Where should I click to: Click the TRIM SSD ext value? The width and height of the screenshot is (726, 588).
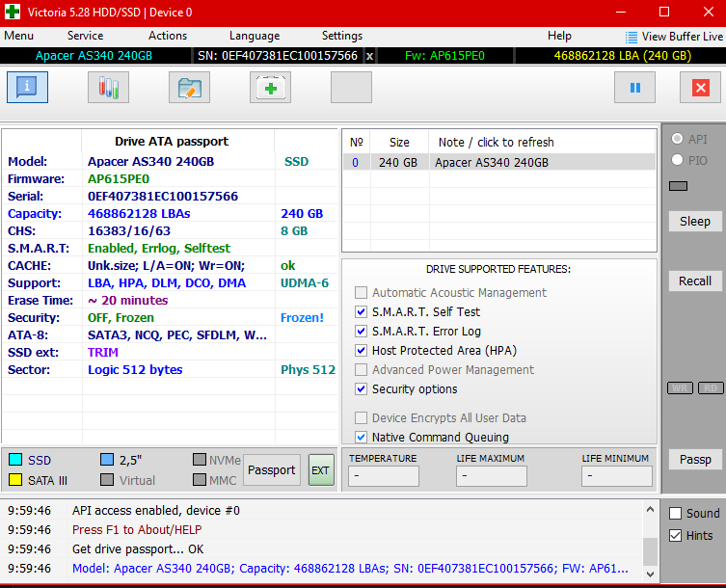point(103,353)
